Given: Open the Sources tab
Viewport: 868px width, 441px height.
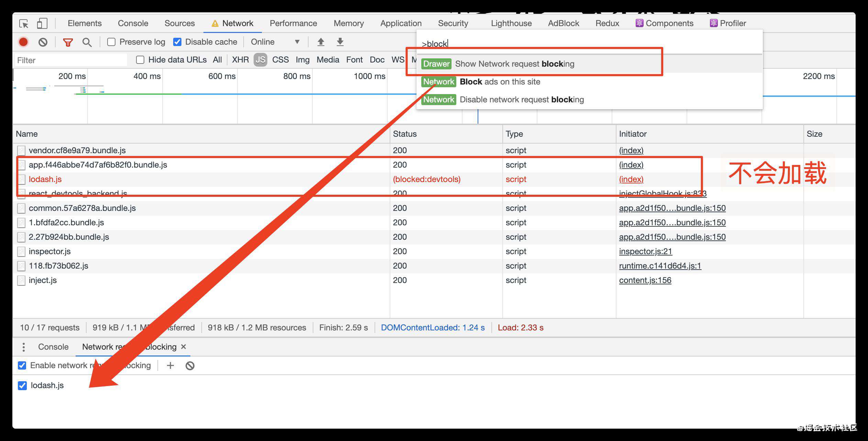Looking at the screenshot, I should [x=179, y=23].
